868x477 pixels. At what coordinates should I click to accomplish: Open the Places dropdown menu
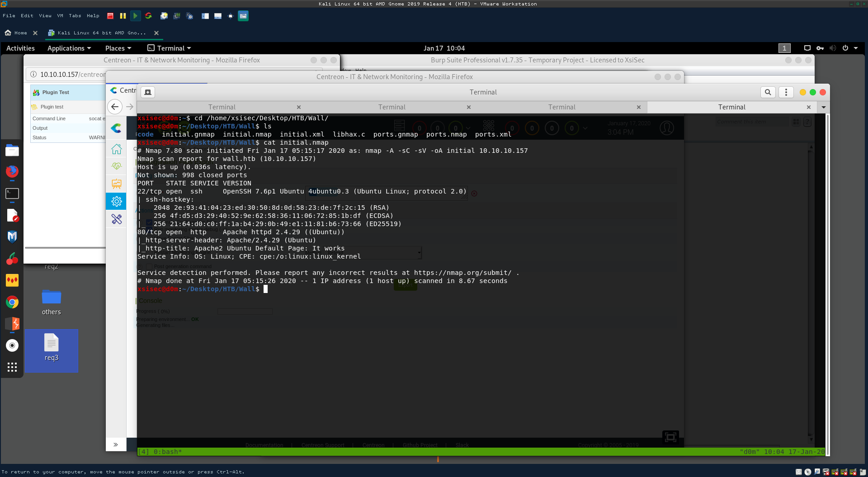pos(118,48)
